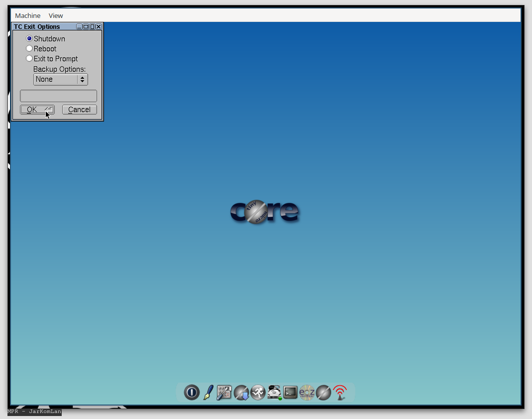Open the Control Panel icon in the dock

pos(224,393)
